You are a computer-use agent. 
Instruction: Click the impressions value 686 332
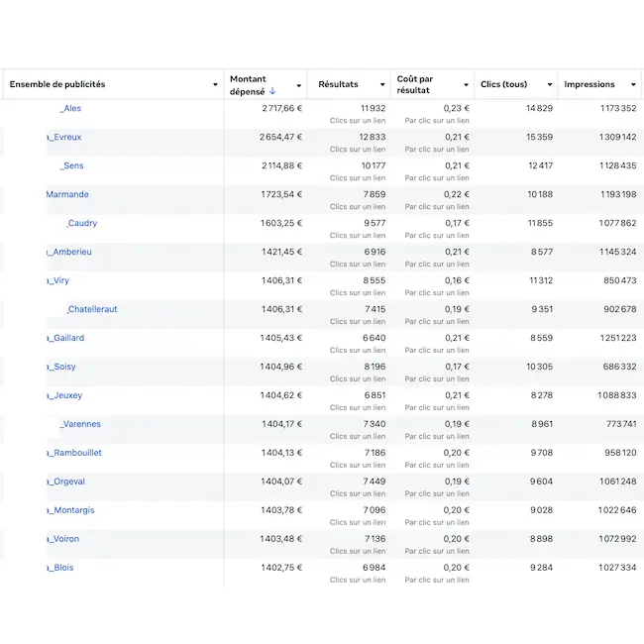coord(620,367)
